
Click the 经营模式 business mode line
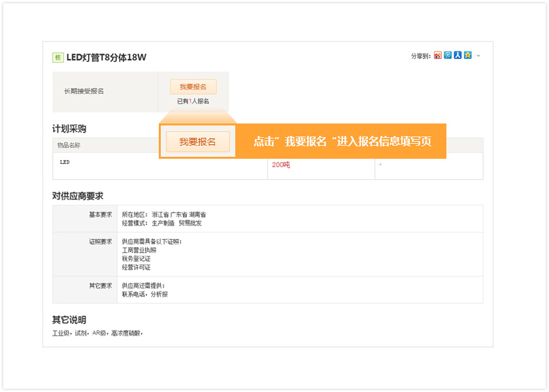coord(162,223)
